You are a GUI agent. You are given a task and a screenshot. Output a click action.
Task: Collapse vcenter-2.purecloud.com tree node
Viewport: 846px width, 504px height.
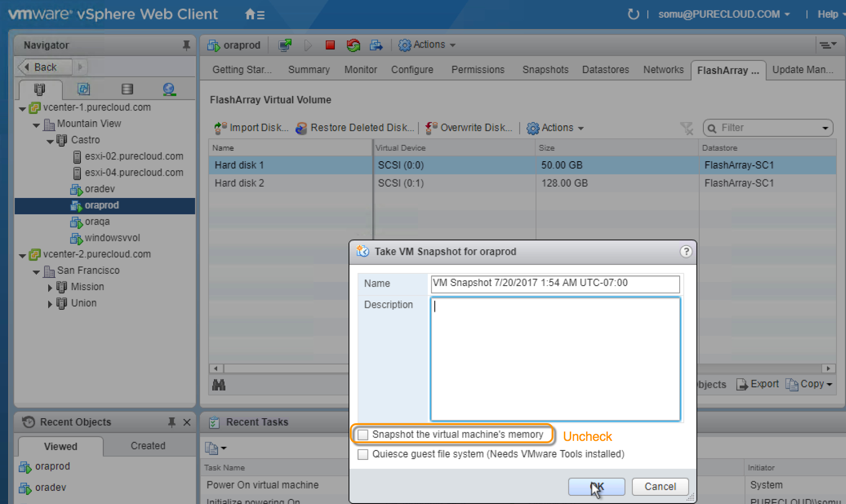point(22,256)
